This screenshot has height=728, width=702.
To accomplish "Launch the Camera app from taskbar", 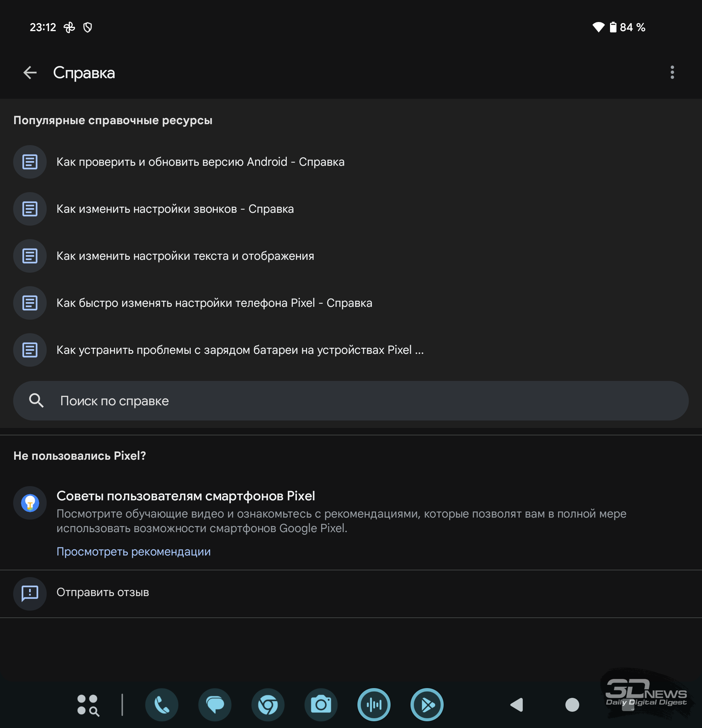I will pos(321,705).
